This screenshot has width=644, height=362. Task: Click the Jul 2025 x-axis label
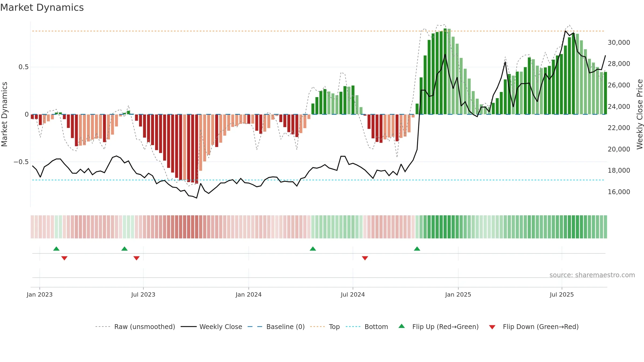pos(562,294)
